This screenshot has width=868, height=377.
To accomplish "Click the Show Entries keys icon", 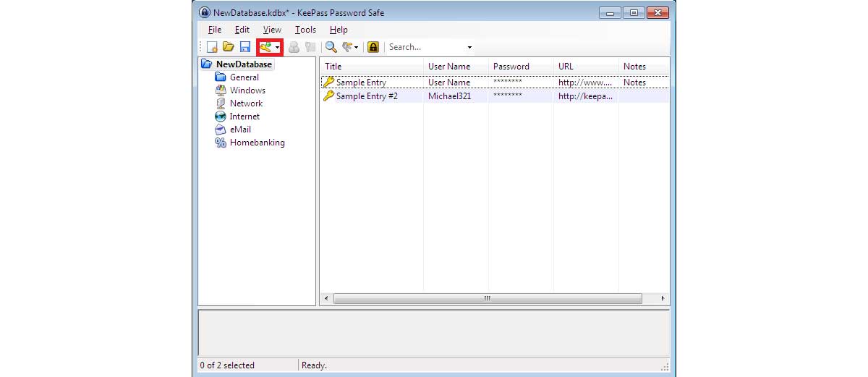I will tap(347, 47).
